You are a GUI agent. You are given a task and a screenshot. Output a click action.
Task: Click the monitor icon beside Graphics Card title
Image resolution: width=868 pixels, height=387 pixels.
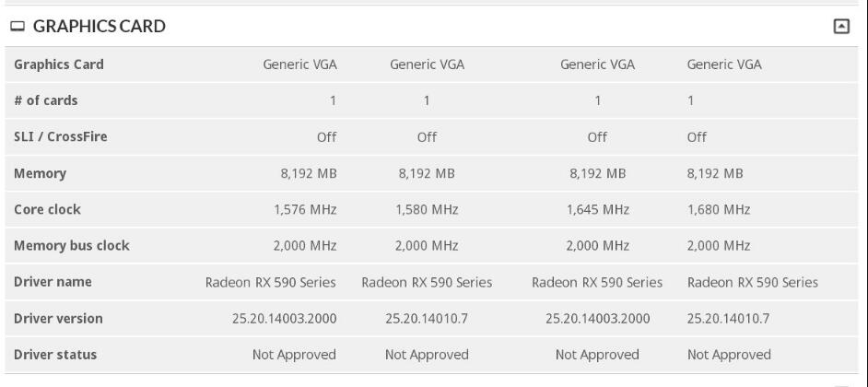(18, 28)
